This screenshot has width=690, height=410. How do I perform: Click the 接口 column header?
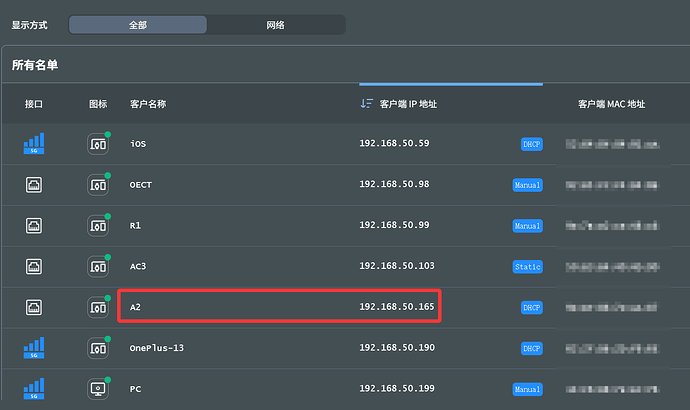pos(34,103)
